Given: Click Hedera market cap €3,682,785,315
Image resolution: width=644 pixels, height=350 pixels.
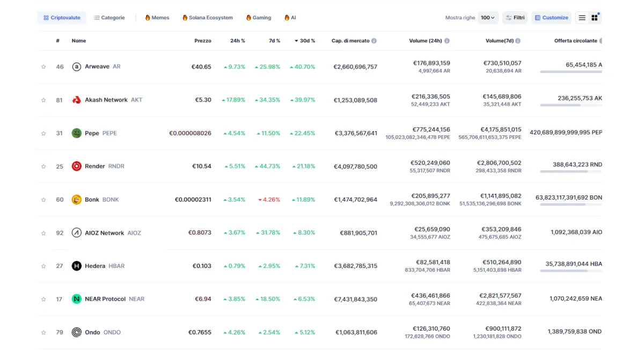Looking at the screenshot, I should [355, 266].
